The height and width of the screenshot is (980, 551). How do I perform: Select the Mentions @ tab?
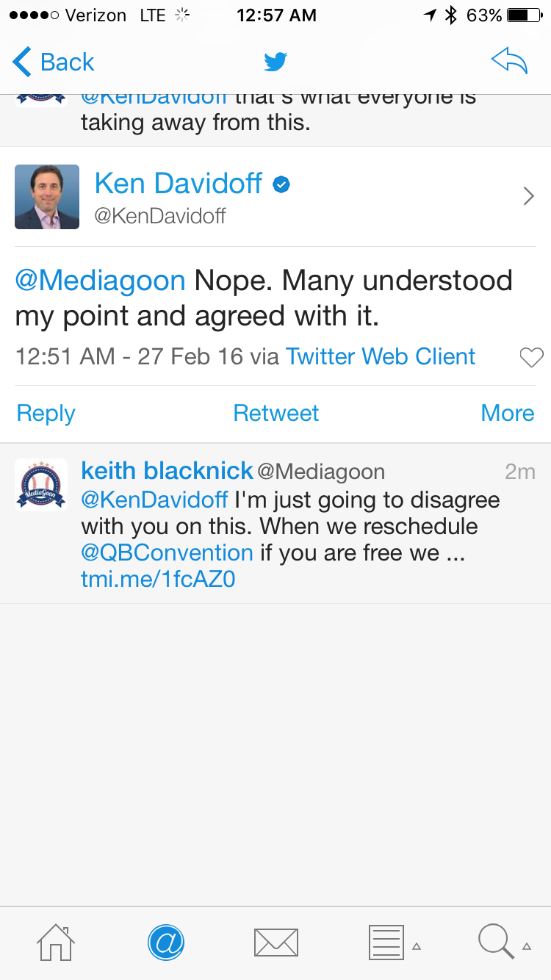coord(165,942)
